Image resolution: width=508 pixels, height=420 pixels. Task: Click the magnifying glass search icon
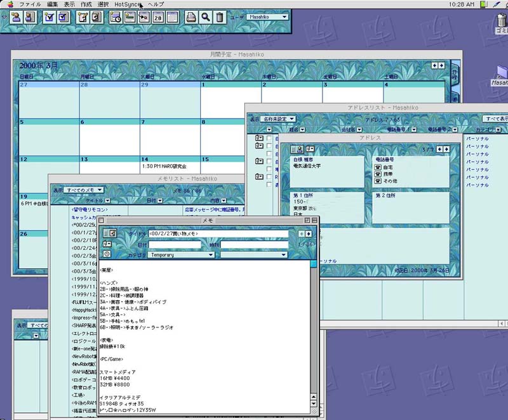205,17
